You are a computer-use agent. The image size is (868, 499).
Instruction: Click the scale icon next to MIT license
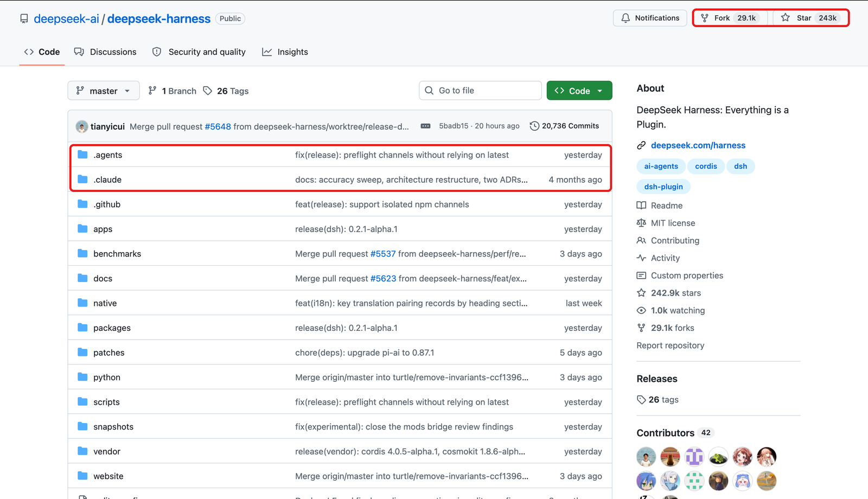click(641, 223)
